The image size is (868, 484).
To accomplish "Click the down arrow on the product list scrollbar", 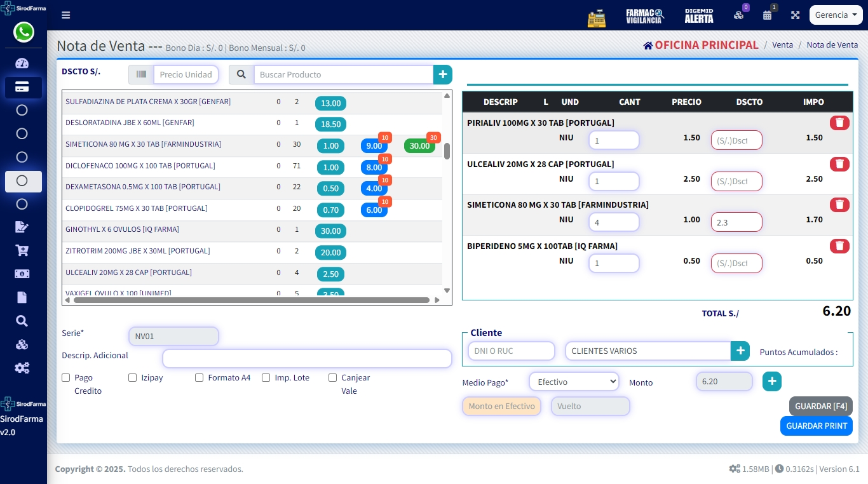I will click(447, 290).
